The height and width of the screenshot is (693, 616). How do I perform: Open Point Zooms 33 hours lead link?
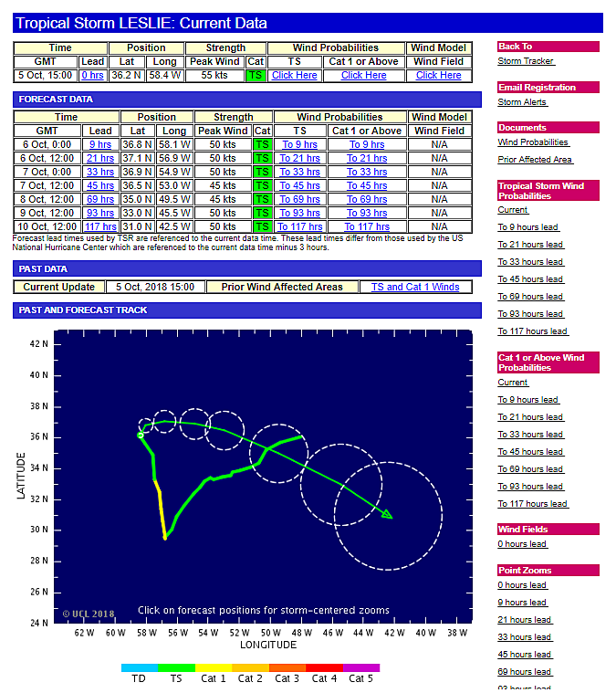click(x=525, y=637)
